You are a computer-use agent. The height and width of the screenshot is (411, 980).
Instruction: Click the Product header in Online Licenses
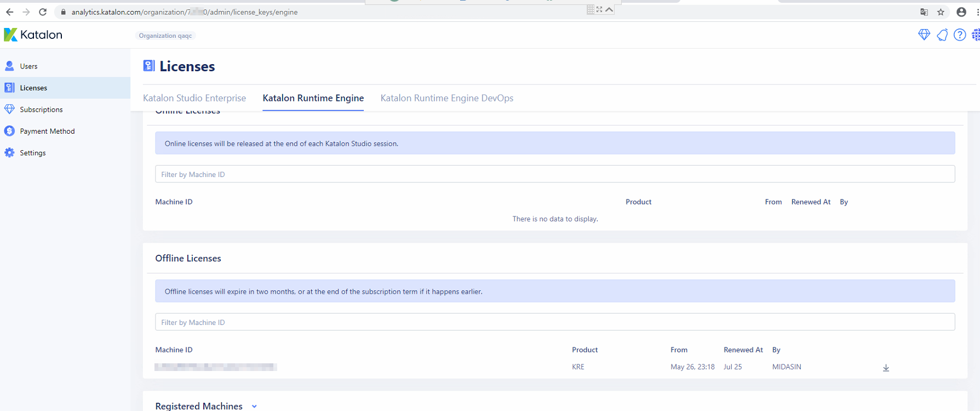click(x=638, y=202)
